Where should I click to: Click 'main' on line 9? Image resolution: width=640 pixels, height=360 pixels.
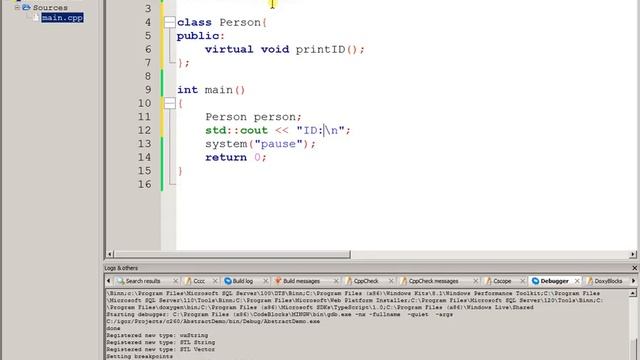(x=218, y=90)
